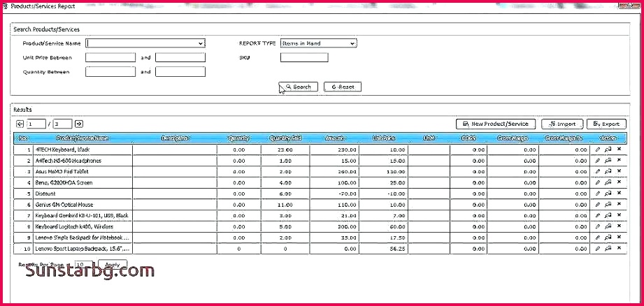
Task: Edit the Discount row
Action: [598, 194]
